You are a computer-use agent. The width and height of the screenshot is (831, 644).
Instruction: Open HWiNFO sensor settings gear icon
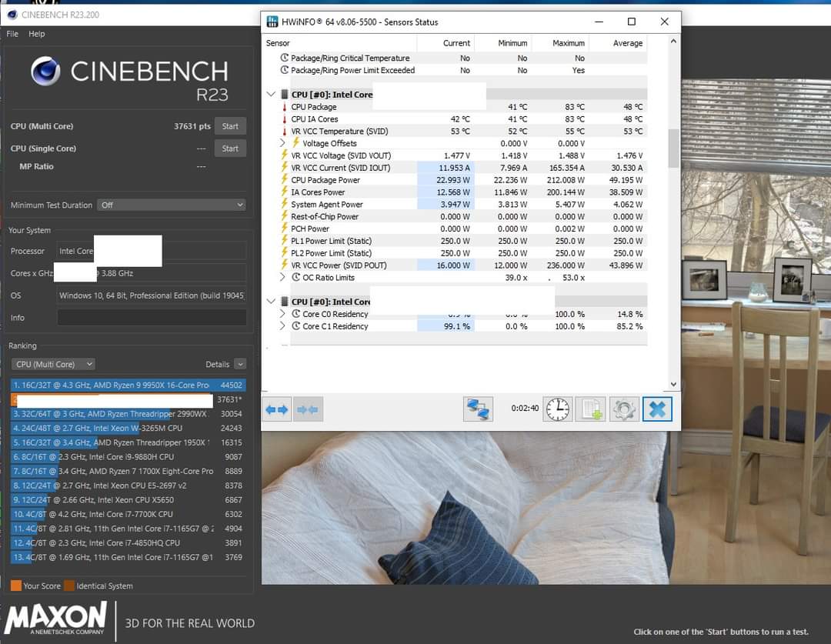point(624,409)
